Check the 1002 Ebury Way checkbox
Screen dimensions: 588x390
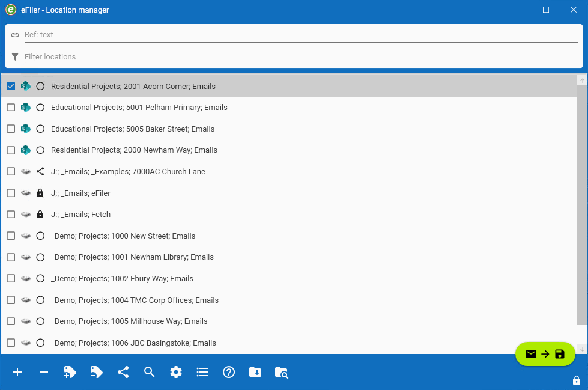[x=11, y=278]
